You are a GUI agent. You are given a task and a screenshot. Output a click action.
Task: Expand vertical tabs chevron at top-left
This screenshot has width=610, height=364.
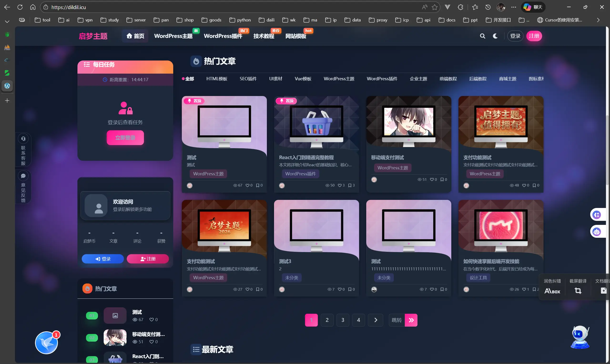click(7, 22)
